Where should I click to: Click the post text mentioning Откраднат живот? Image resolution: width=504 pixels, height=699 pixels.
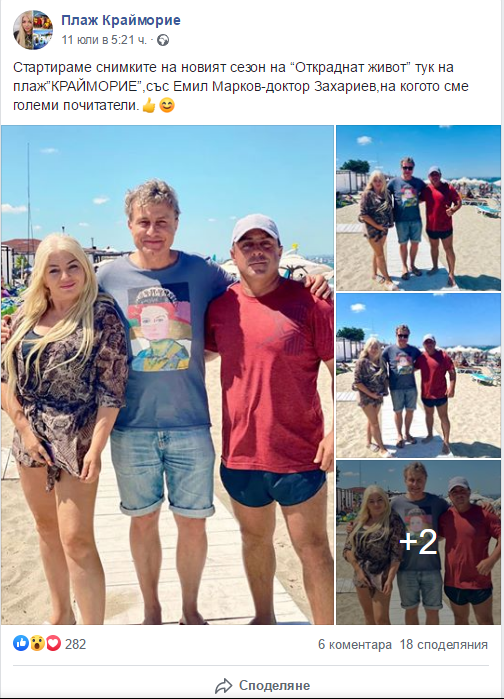241,86
